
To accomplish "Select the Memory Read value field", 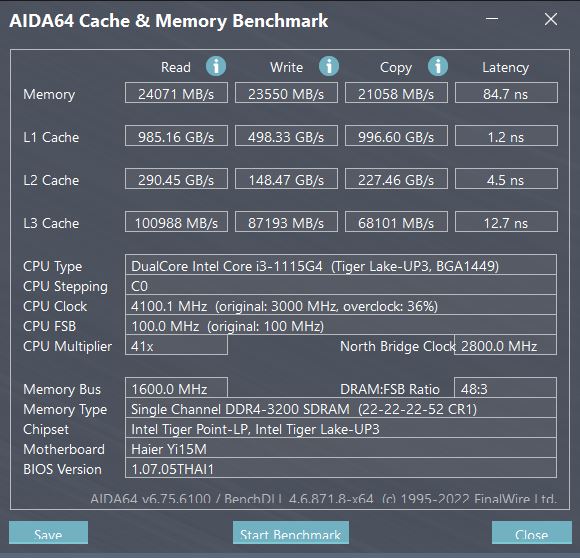I will coord(176,93).
